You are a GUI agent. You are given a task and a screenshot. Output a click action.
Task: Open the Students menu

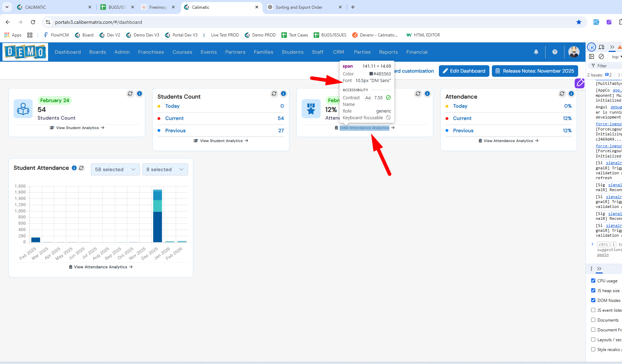[293, 52]
